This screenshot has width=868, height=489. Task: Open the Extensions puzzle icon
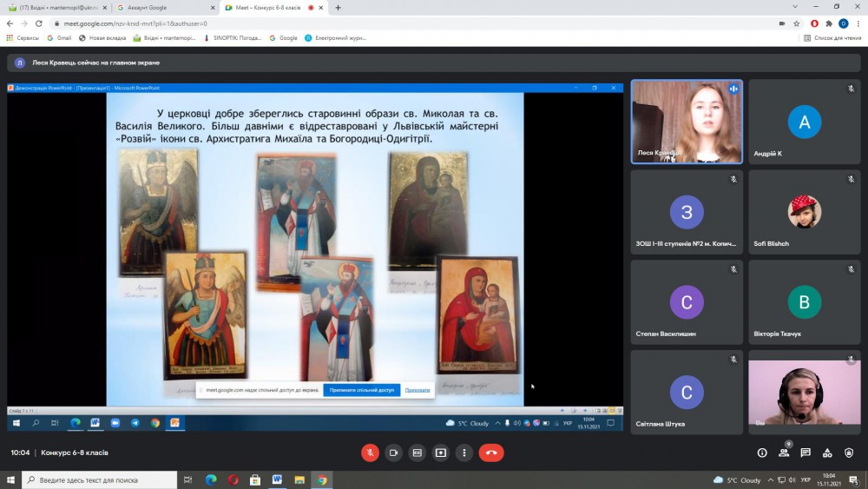[829, 23]
